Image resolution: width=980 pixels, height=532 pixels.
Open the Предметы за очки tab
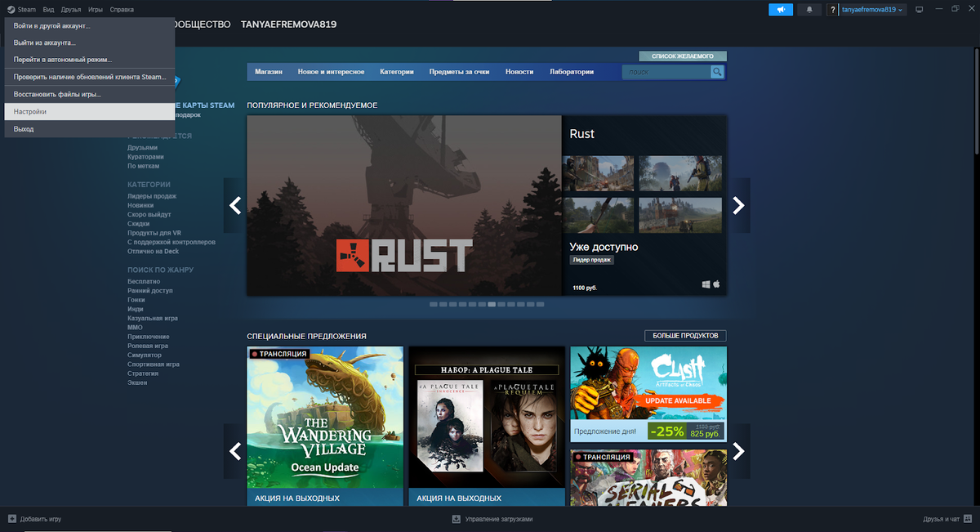pyautogui.click(x=459, y=72)
